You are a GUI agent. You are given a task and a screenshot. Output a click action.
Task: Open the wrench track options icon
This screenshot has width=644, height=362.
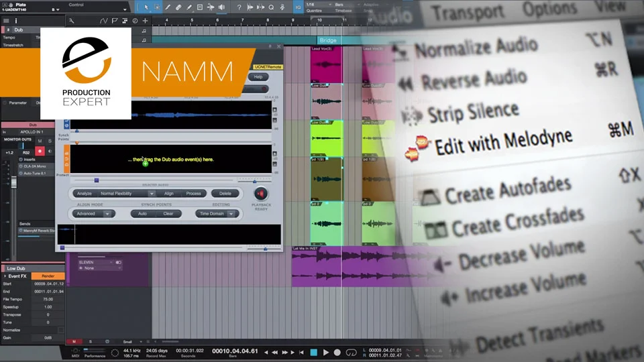72,21
